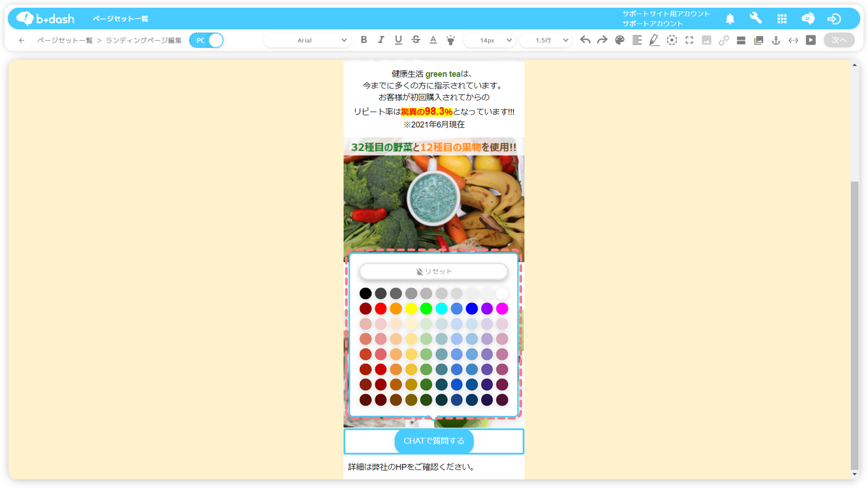Select the pen edit tool

click(654, 40)
